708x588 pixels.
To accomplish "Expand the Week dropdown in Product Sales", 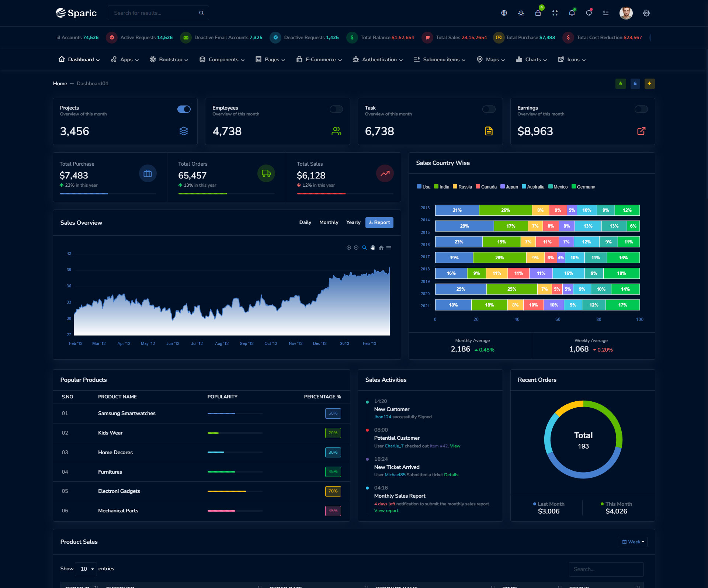I will coord(633,542).
